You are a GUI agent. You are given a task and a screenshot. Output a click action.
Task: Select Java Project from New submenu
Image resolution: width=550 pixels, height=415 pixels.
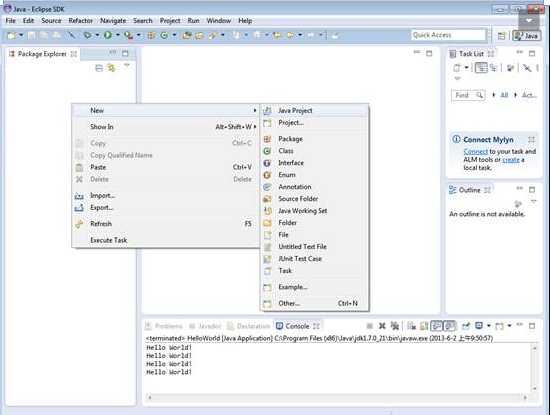314,111
